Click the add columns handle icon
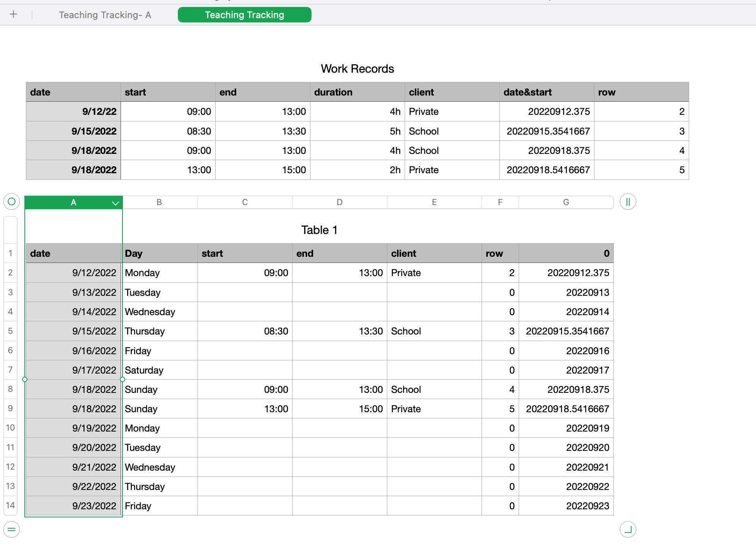756x546 pixels. (x=628, y=201)
